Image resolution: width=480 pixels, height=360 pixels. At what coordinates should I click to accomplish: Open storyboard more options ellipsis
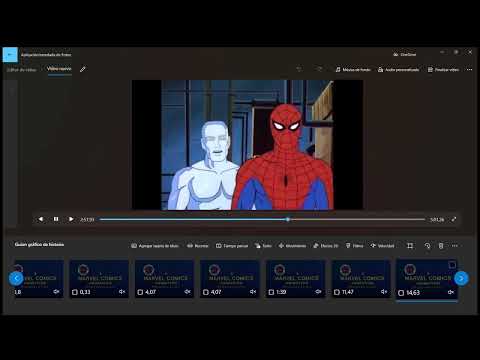[455, 246]
